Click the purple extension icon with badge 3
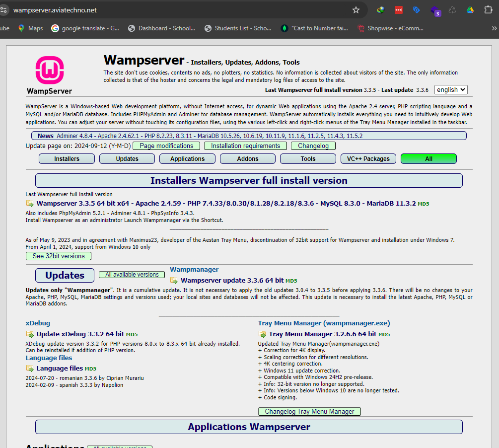 pos(435,11)
